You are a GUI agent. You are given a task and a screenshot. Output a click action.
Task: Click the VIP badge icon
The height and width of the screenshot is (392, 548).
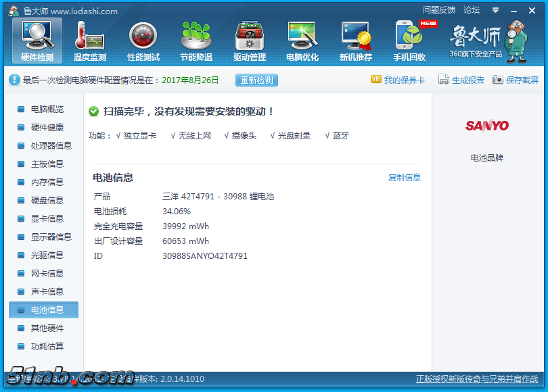[x=376, y=79]
